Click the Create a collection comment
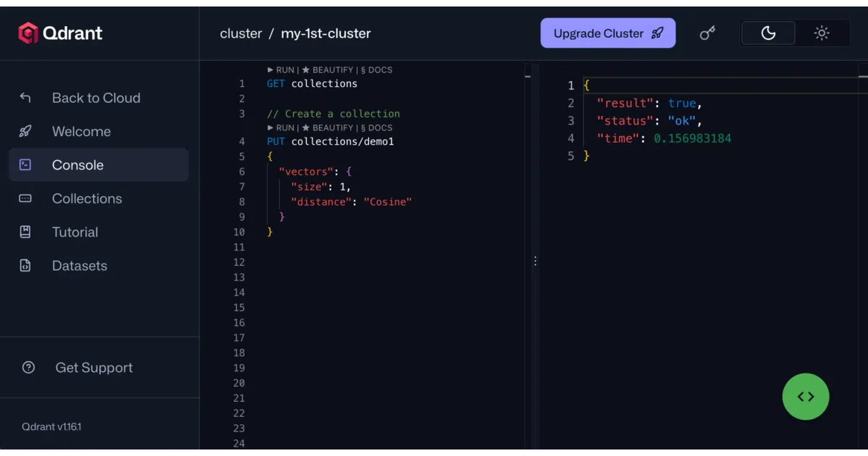Image resolution: width=868 pixels, height=456 pixels. 333,114
